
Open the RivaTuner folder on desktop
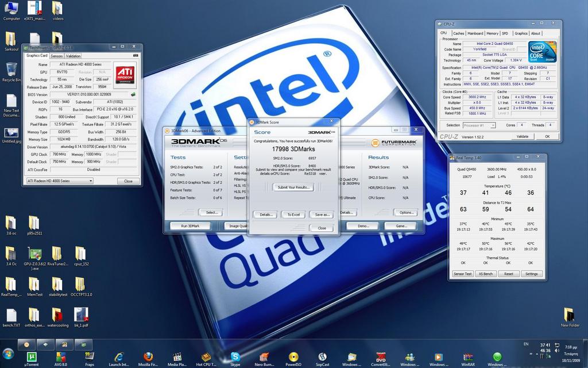58,256
